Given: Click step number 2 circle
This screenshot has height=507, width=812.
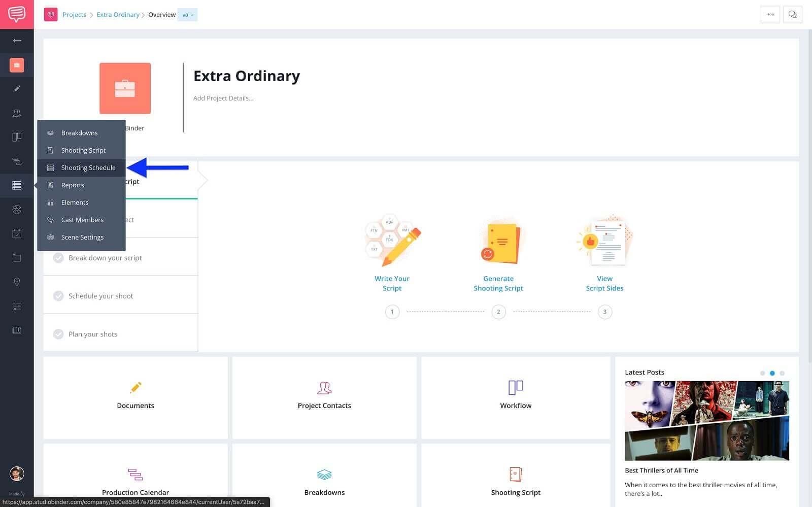Looking at the screenshot, I should (498, 312).
